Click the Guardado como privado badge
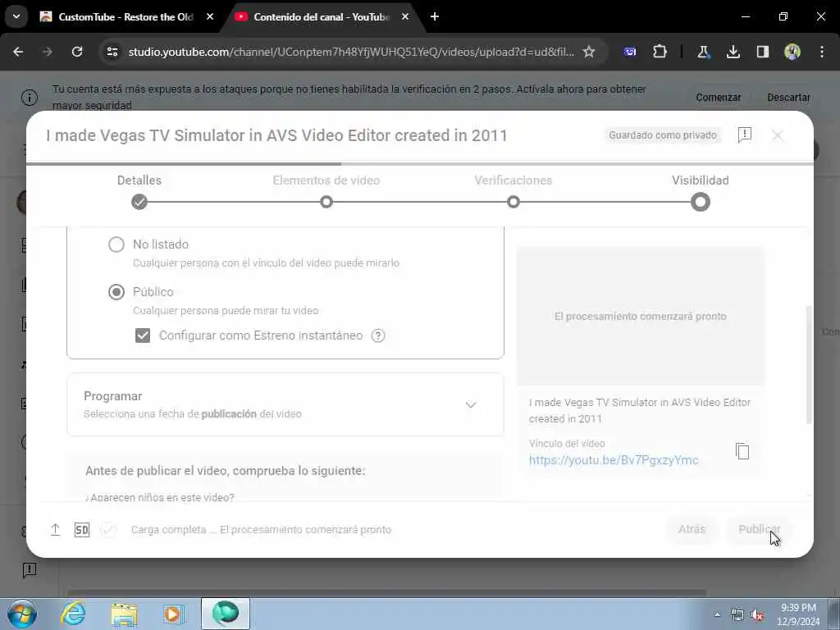The width and height of the screenshot is (840, 630). 663,135
